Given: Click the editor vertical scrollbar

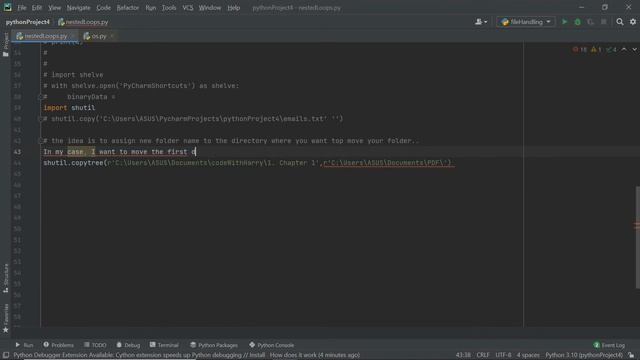Looking at the screenshot, I should click(637, 237).
